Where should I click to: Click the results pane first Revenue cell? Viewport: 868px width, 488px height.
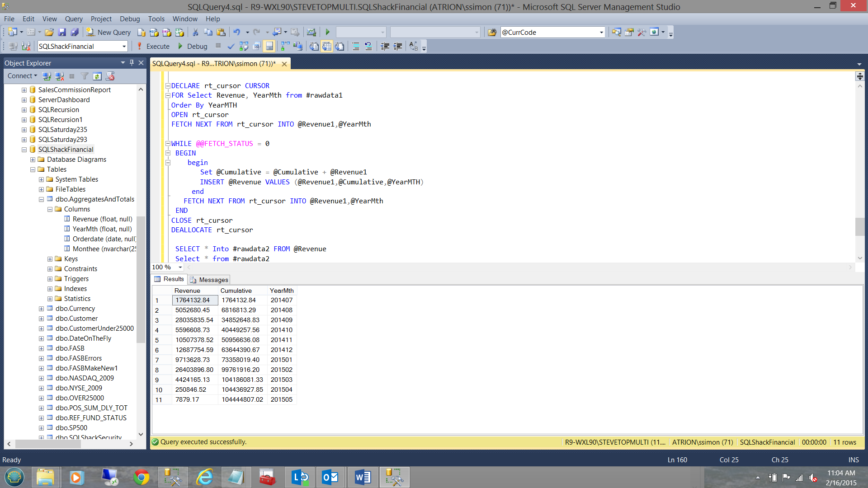point(195,300)
